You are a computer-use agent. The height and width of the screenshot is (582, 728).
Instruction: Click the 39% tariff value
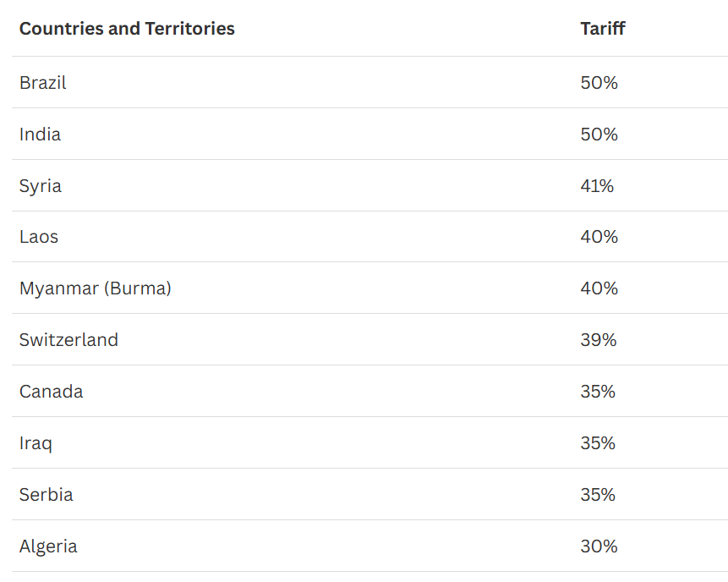pyautogui.click(x=599, y=340)
